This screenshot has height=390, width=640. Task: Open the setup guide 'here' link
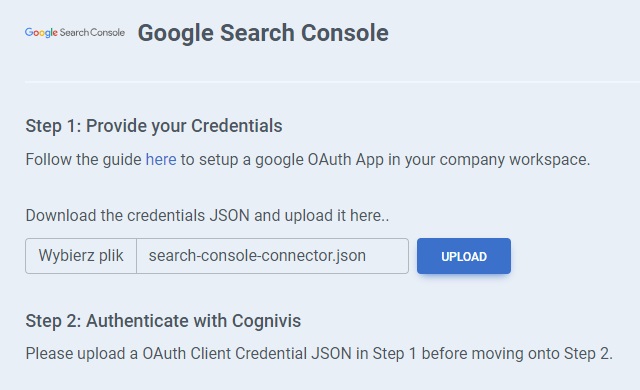click(x=161, y=160)
